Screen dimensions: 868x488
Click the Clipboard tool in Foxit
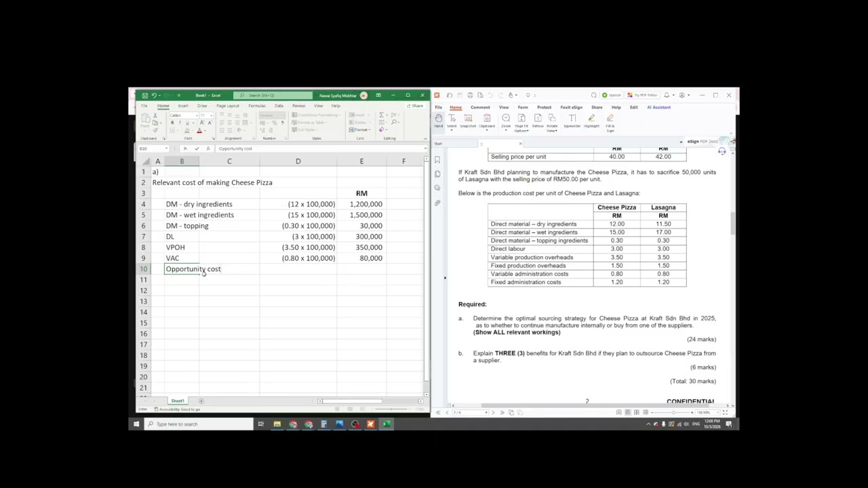coord(487,122)
